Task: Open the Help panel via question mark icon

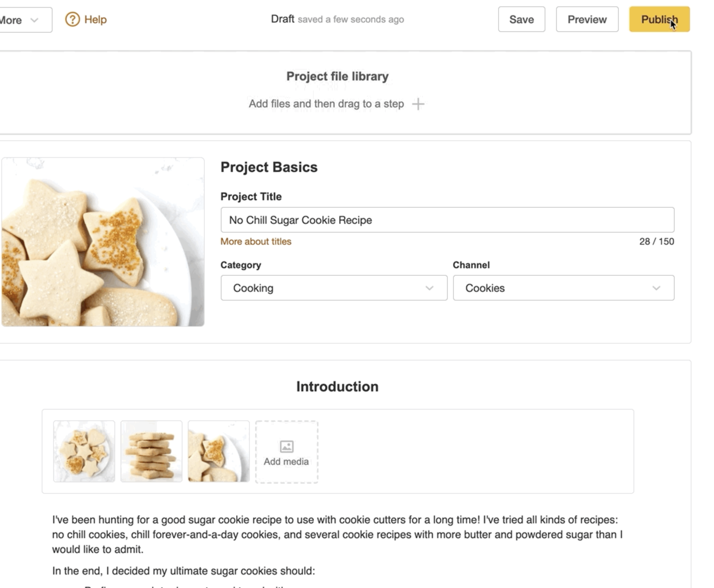Action: 72,19
